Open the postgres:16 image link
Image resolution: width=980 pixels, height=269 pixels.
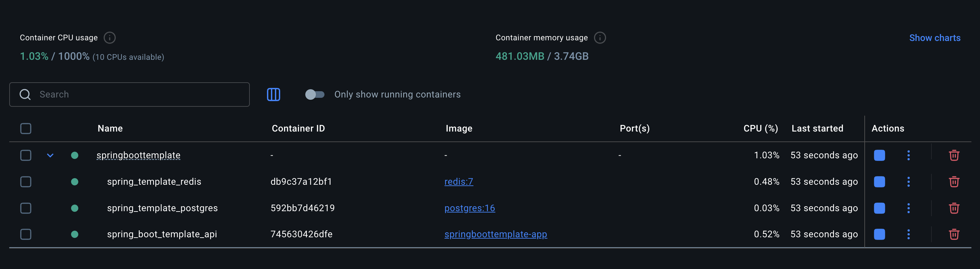tap(470, 208)
